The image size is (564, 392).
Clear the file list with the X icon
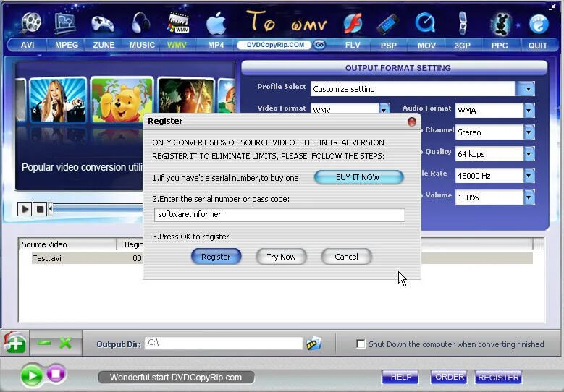pyautogui.click(x=65, y=343)
